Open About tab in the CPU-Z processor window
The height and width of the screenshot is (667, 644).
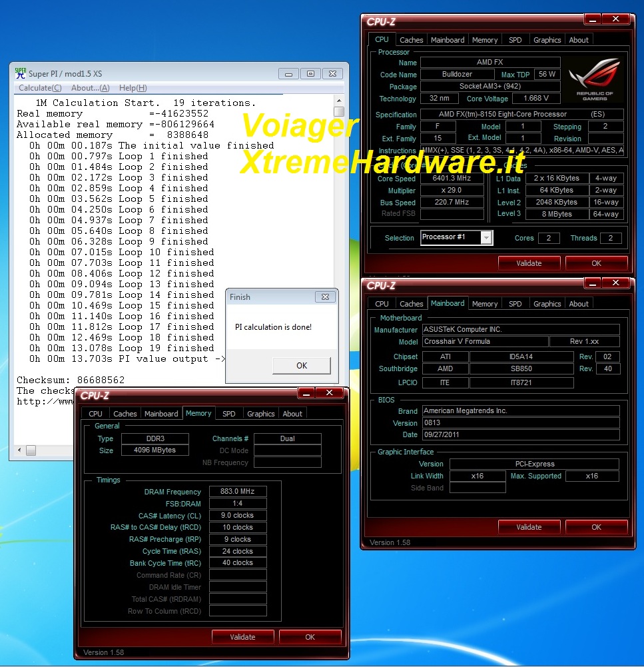click(x=578, y=40)
